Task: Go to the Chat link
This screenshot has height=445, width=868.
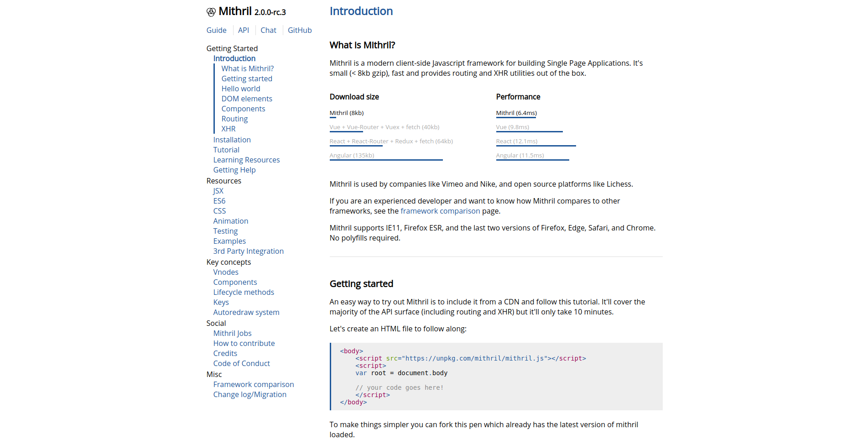Action: pos(268,30)
